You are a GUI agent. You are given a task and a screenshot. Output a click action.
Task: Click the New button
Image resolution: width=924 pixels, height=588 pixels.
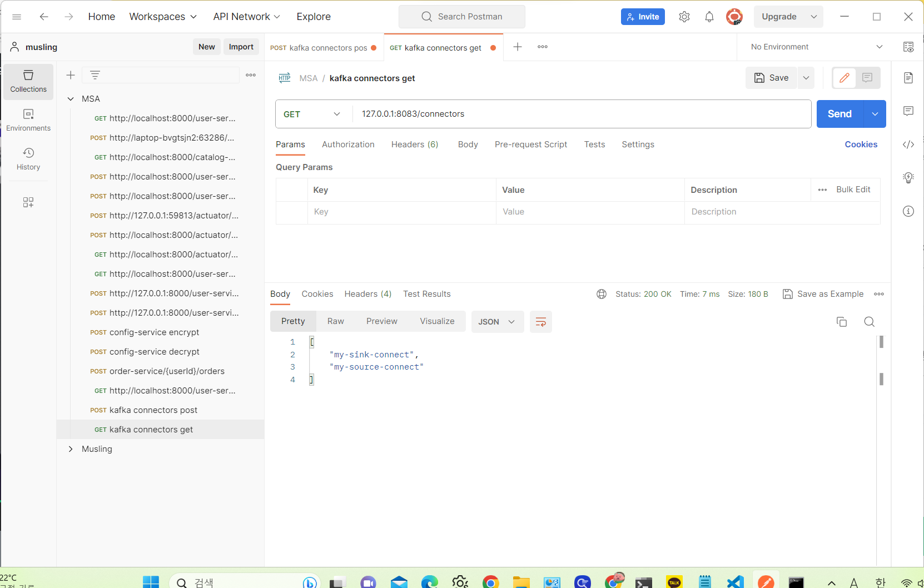[x=207, y=47]
